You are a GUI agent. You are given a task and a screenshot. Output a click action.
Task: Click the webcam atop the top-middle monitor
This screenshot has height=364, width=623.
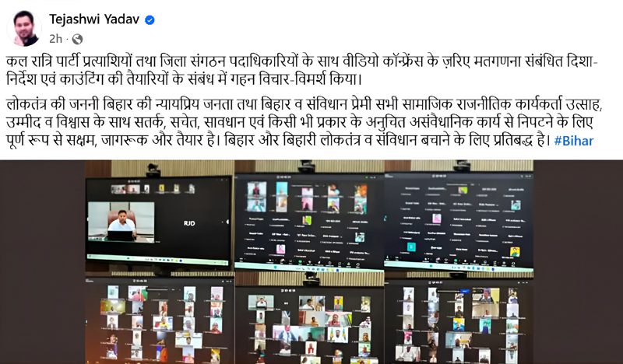[x=307, y=166]
